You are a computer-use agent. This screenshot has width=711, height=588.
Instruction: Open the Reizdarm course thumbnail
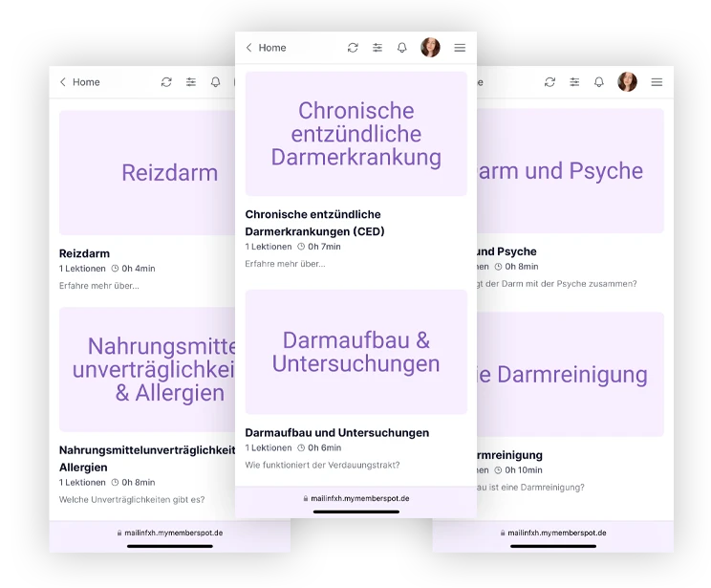coord(146,173)
